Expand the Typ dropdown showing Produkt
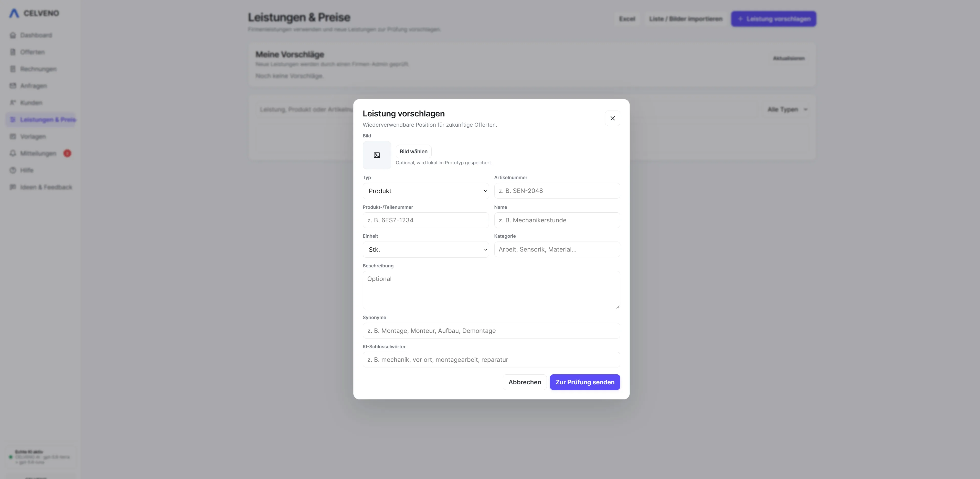 click(x=426, y=191)
